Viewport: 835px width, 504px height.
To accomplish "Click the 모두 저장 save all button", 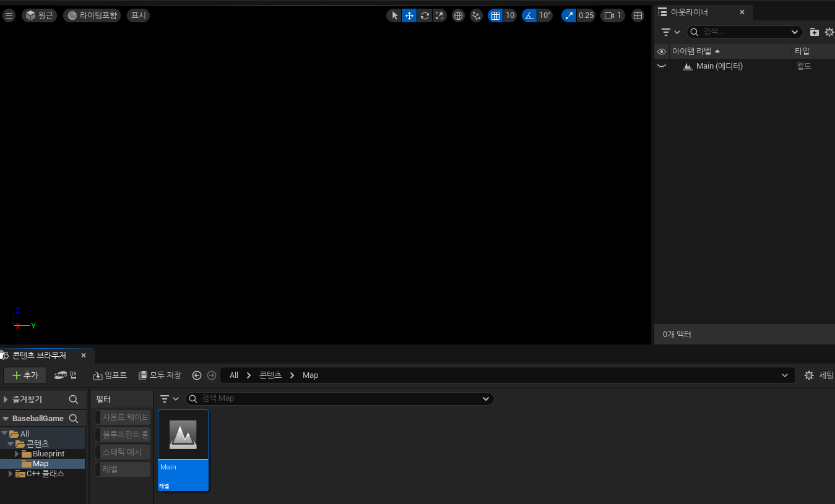I will (x=160, y=375).
